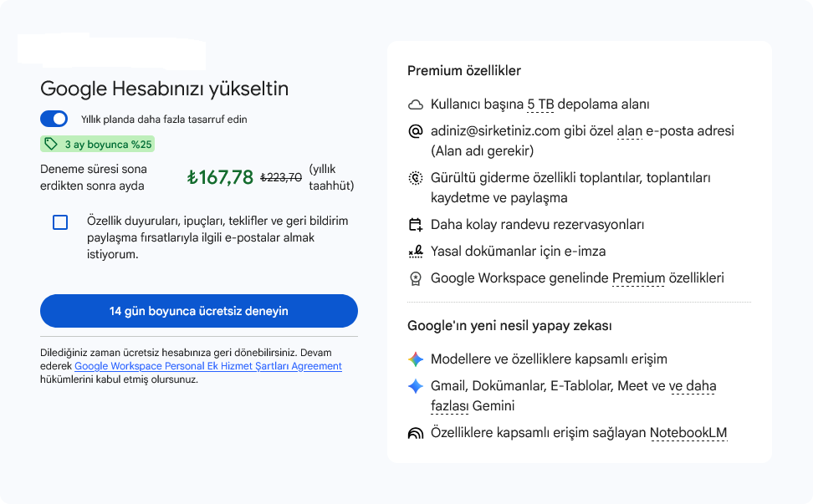The image size is (813, 504).
Task: Open the Google Workspace Personal Ek Hizmet Şartları link
Action: [208, 366]
